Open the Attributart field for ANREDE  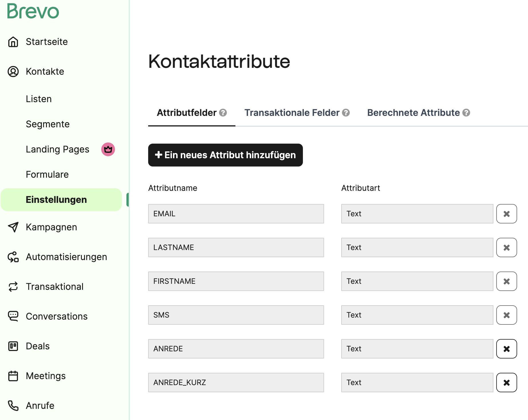tap(417, 349)
